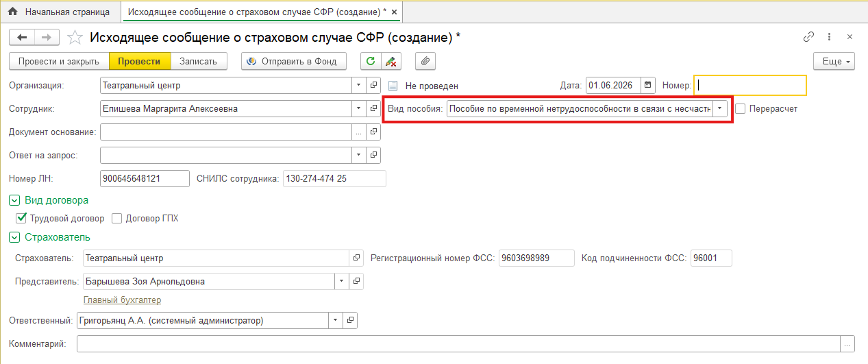
Task: Toggle the Трудовой договор checkbox
Action: point(21,218)
